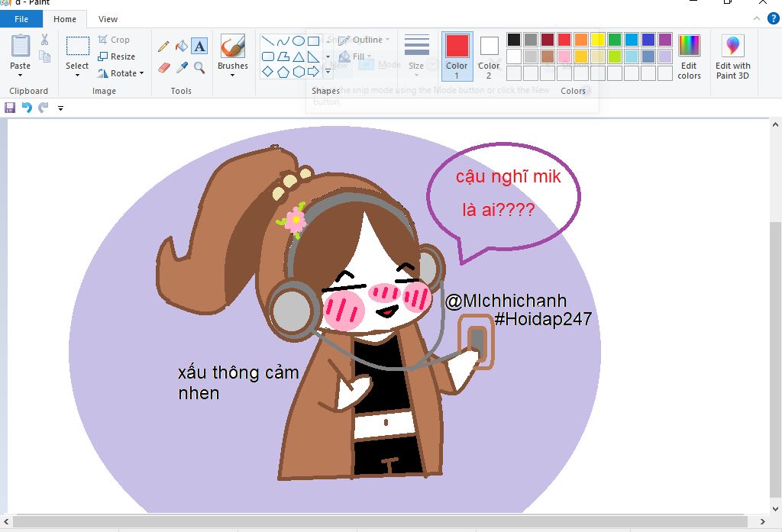Image resolution: width=782 pixels, height=532 pixels.
Task: Select the Fill with color bucket tool
Action: point(182,47)
